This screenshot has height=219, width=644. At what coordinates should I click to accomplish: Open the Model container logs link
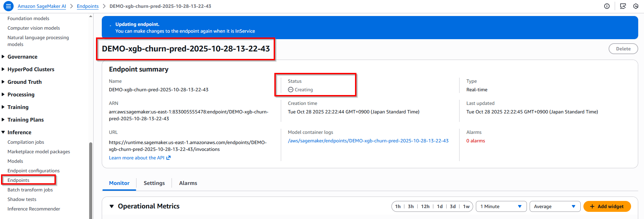tap(368, 141)
